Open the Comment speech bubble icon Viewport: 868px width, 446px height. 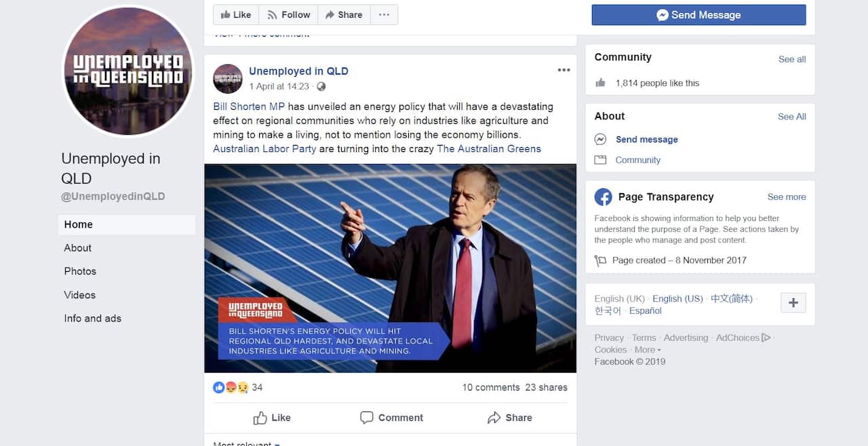click(367, 418)
